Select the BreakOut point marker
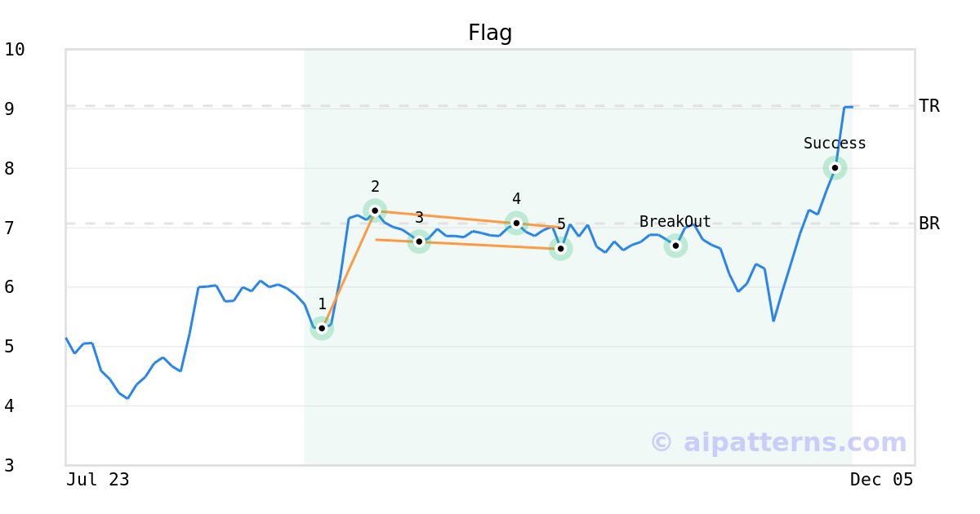Viewport: 980px width, 514px height. click(675, 245)
